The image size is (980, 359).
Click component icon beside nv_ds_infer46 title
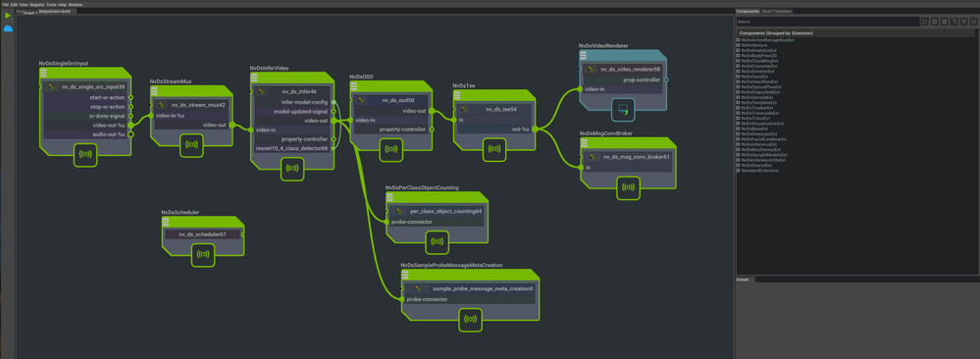coord(262,92)
